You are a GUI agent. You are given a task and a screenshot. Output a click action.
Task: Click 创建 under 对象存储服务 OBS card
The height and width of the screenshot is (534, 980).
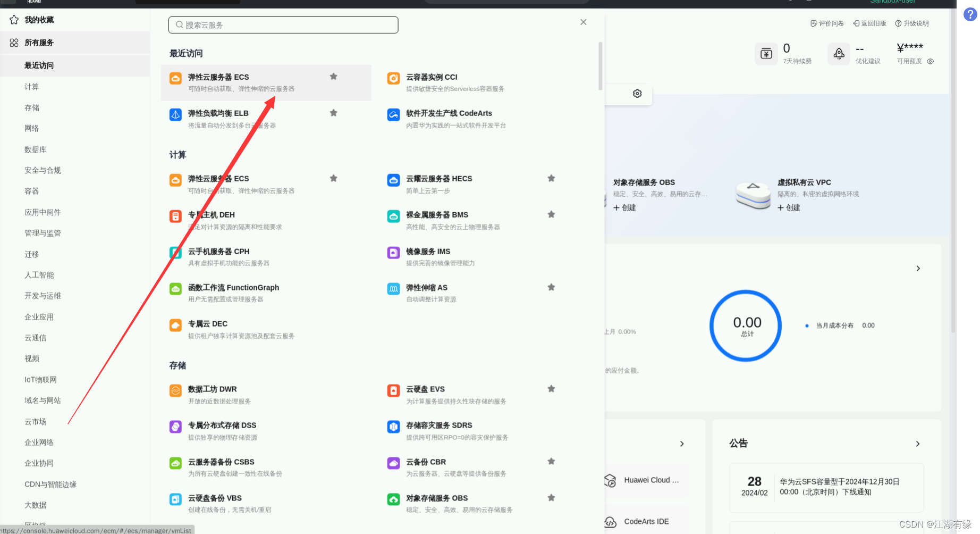[625, 207]
